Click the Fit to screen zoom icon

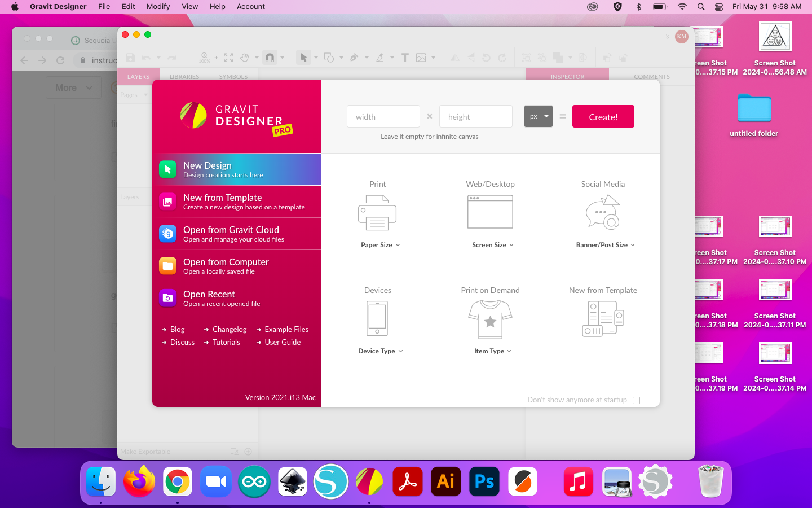[x=228, y=58]
